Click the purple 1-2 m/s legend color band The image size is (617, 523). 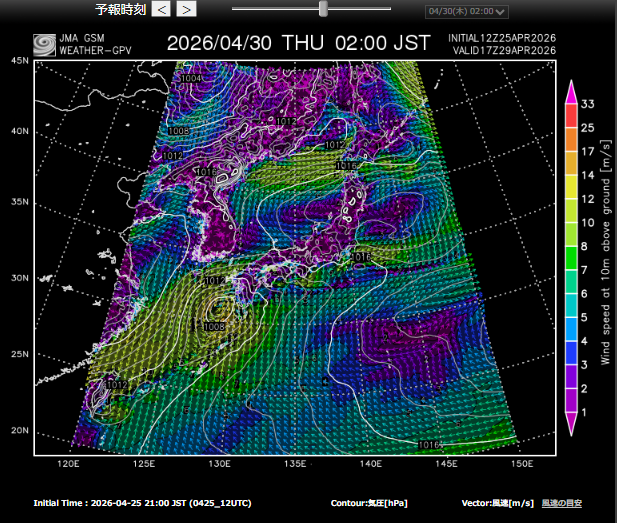click(571, 400)
